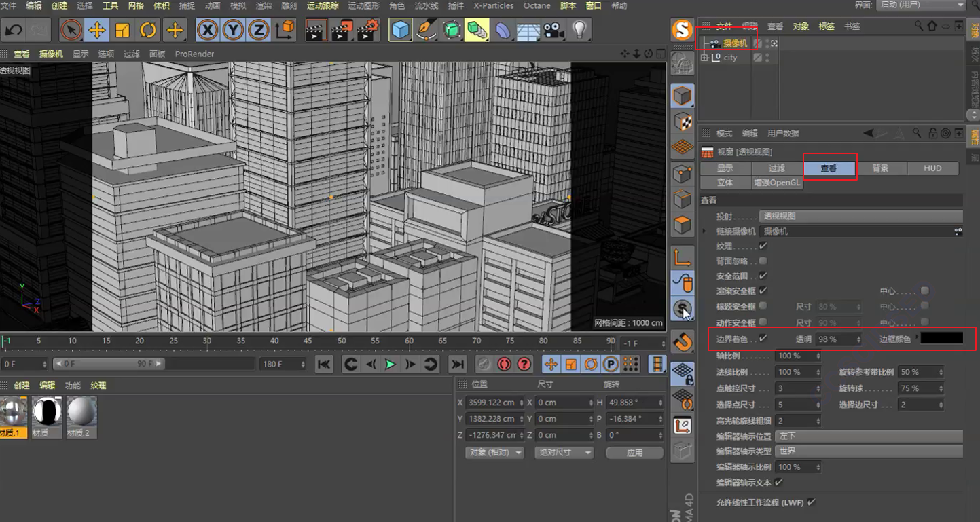The height and width of the screenshot is (522, 980).
Task: Toggle the 安全范围 checkbox
Action: pos(763,276)
